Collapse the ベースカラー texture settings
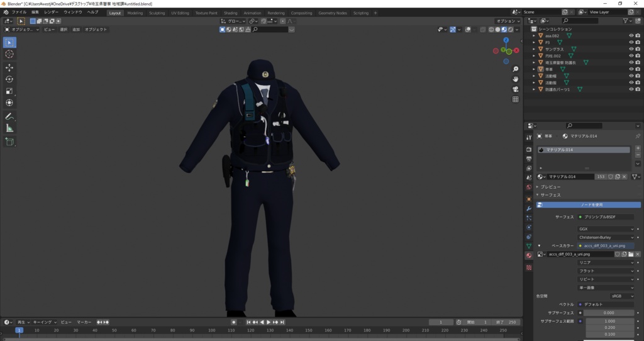 point(539,246)
